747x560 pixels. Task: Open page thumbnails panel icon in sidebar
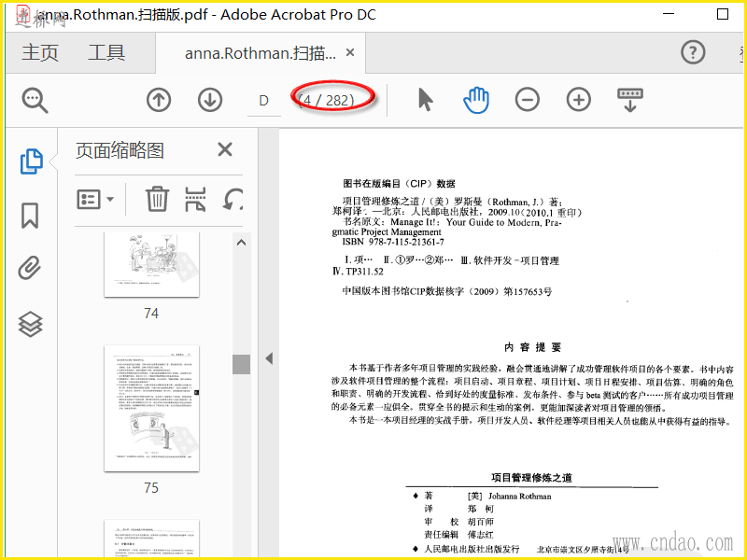click(x=32, y=161)
